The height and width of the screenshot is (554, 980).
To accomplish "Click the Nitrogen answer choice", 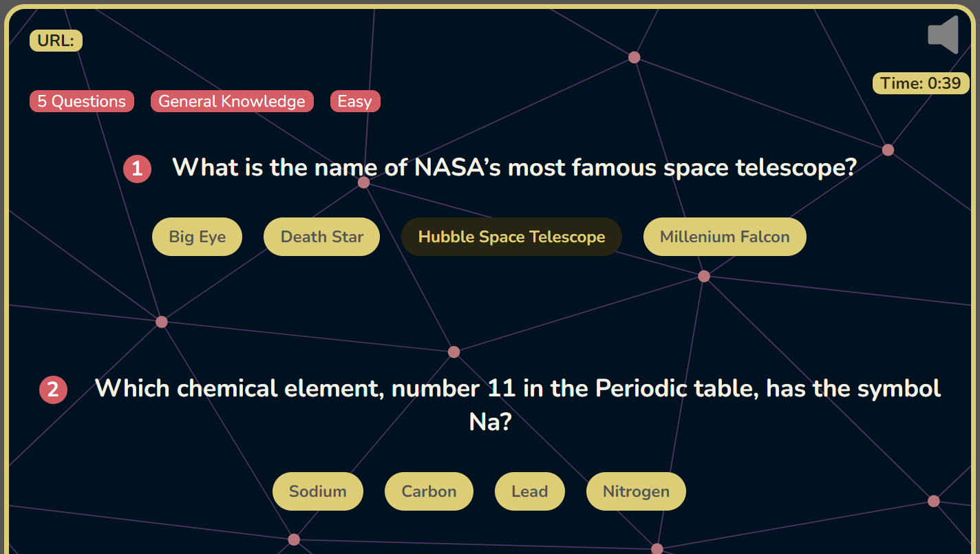I will pos(636,491).
